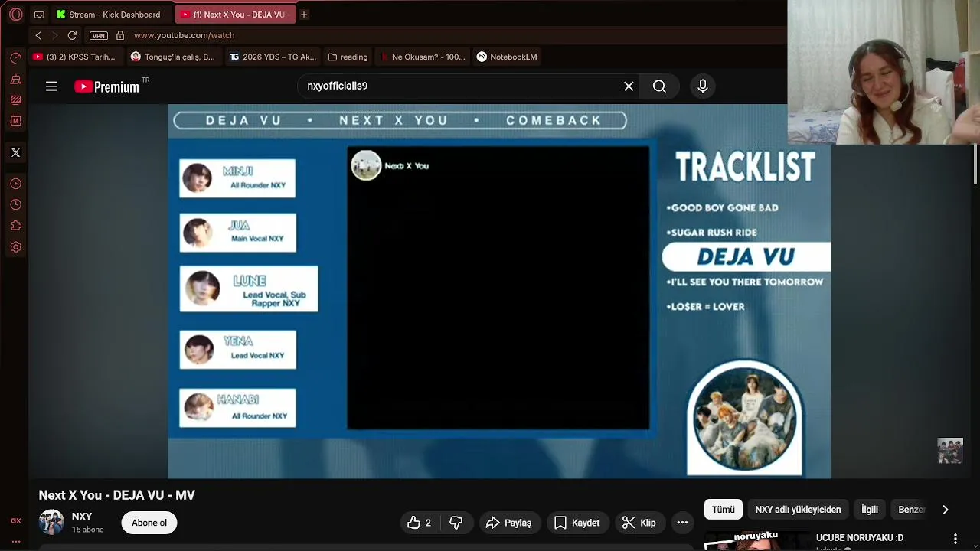Clear the YouTube search text
Image resolution: width=980 pixels, height=551 pixels.
pyautogui.click(x=629, y=86)
